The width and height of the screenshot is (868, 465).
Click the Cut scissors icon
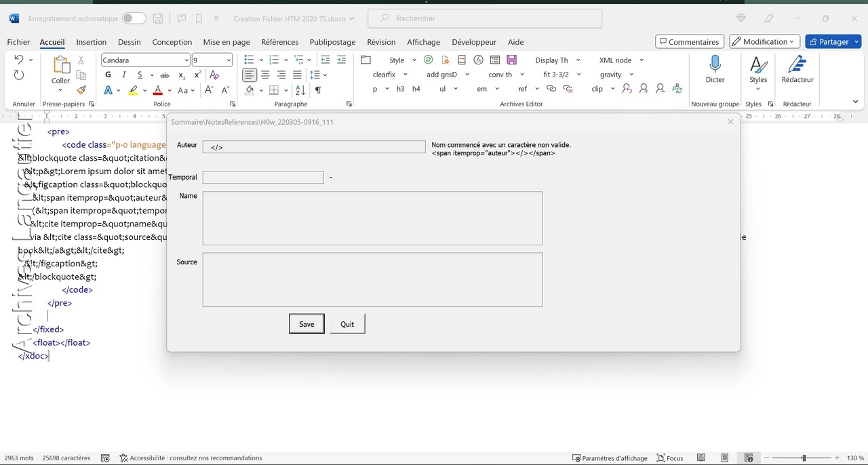[x=81, y=60]
